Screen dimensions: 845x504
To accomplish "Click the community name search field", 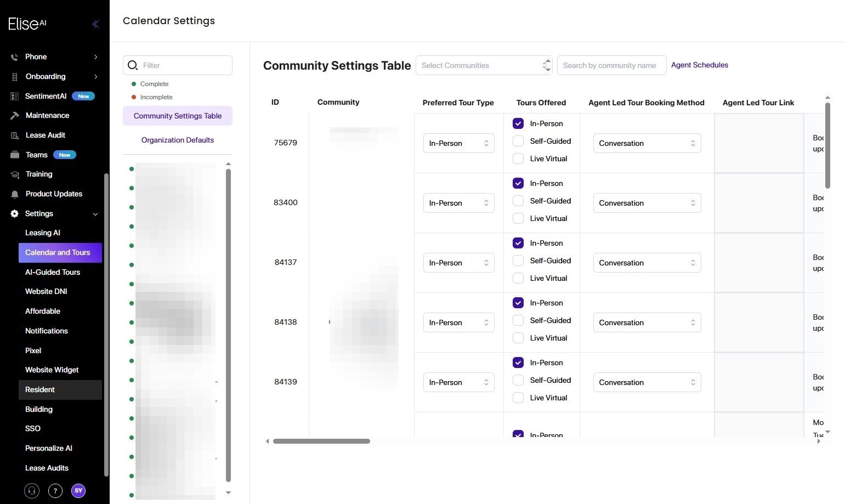I will point(611,65).
